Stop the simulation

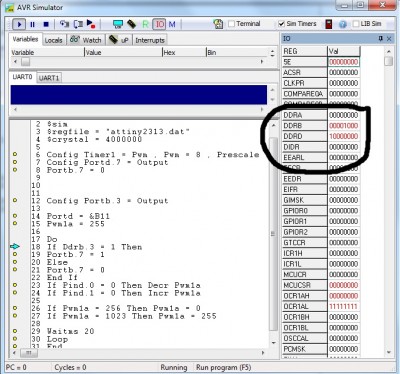tap(46, 24)
